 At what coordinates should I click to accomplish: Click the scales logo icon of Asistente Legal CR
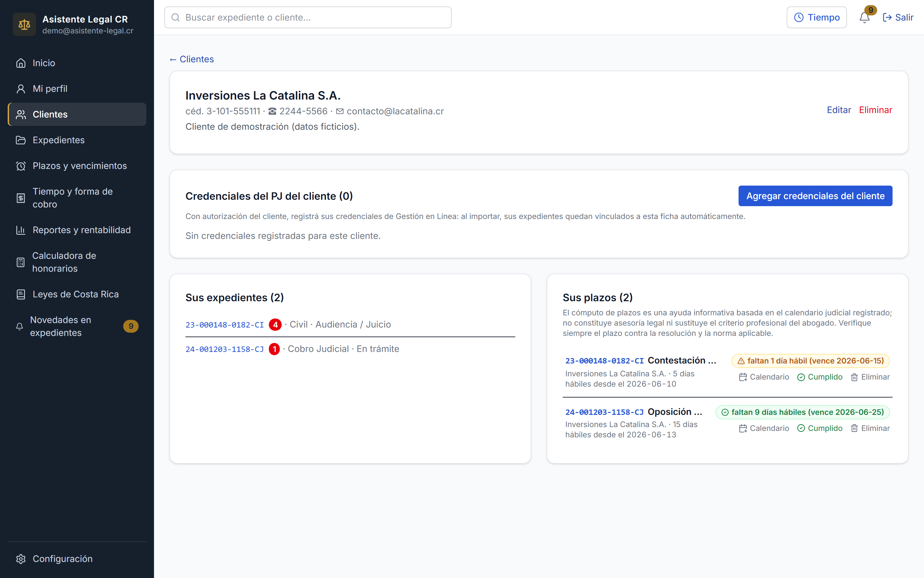click(x=24, y=24)
